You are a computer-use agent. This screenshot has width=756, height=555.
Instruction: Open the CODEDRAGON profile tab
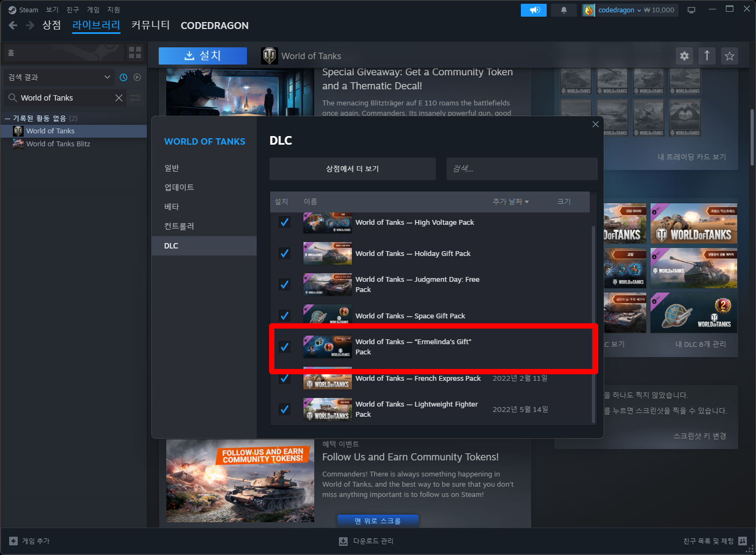coord(215,25)
